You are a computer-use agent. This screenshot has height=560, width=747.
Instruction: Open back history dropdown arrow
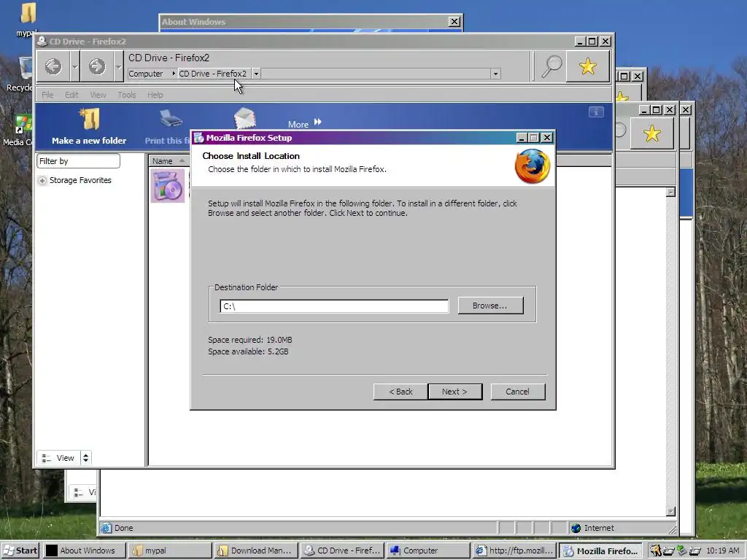[x=75, y=66]
